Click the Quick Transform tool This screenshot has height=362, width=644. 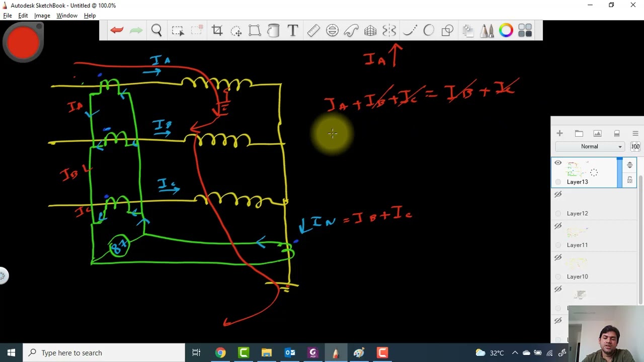pos(197,31)
